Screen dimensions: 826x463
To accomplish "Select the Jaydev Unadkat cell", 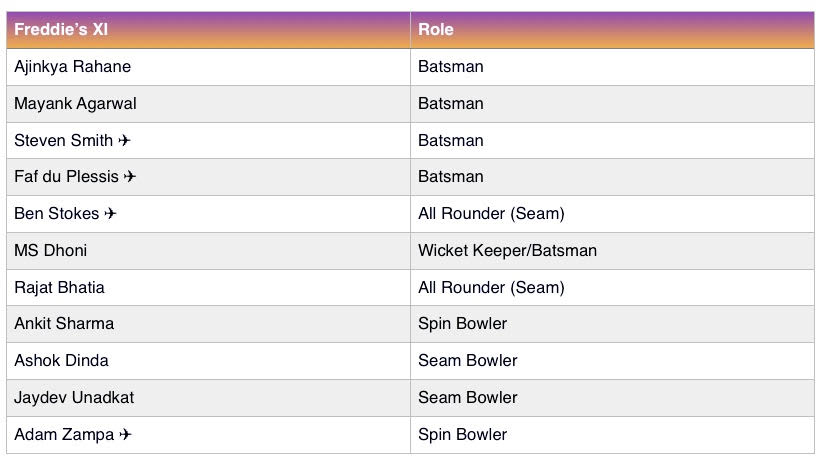I will 209,398.
